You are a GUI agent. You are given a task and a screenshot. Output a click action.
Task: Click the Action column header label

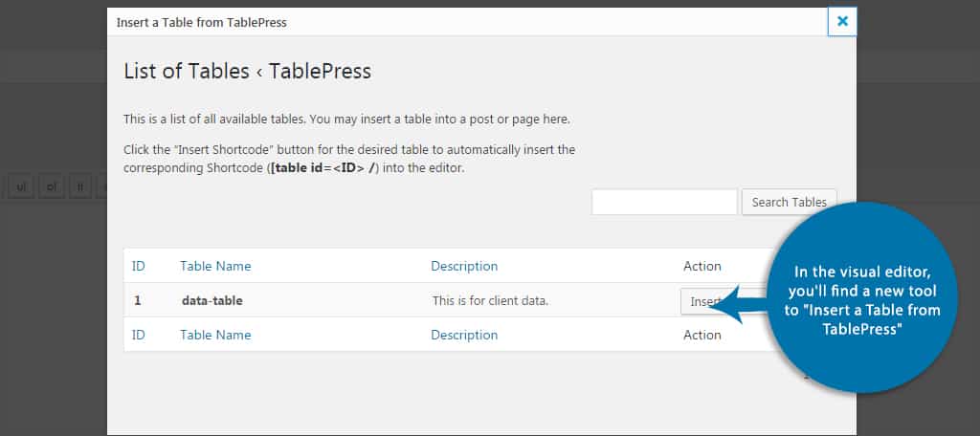(702, 266)
